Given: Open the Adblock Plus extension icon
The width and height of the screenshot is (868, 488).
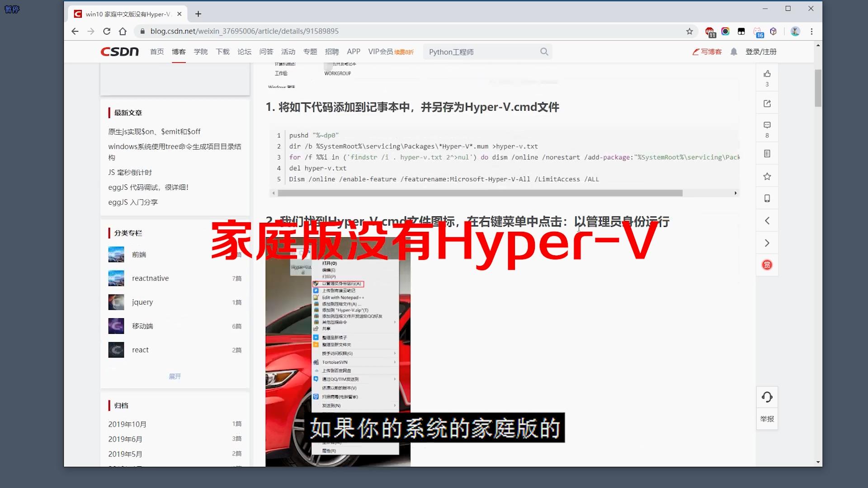Looking at the screenshot, I should tap(711, 31).
